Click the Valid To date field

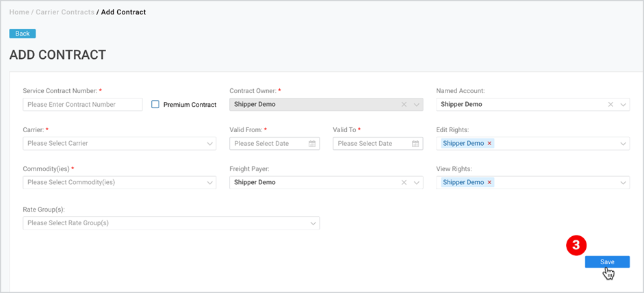pos(378,143)
